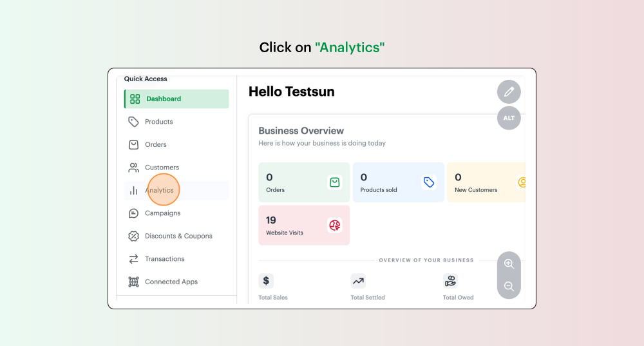Click the Transactions arrows icon
The width and height of the screenshot is (644, 346).
tap(133, 259)
